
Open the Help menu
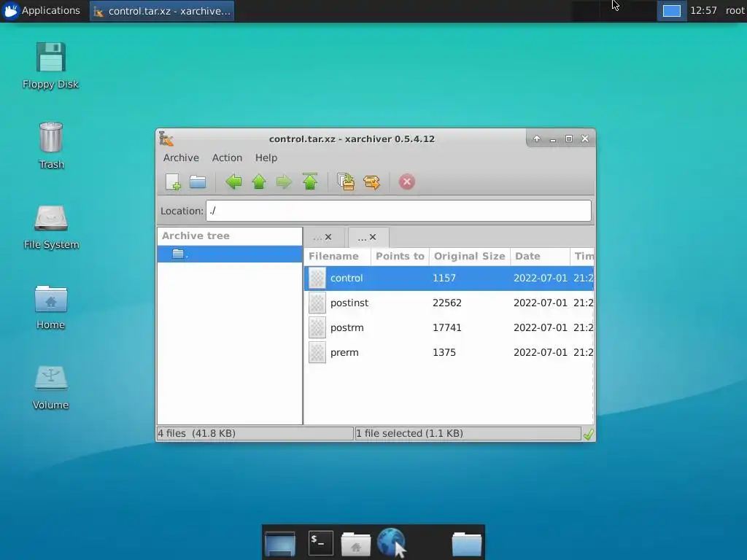(x=266, y=157)
